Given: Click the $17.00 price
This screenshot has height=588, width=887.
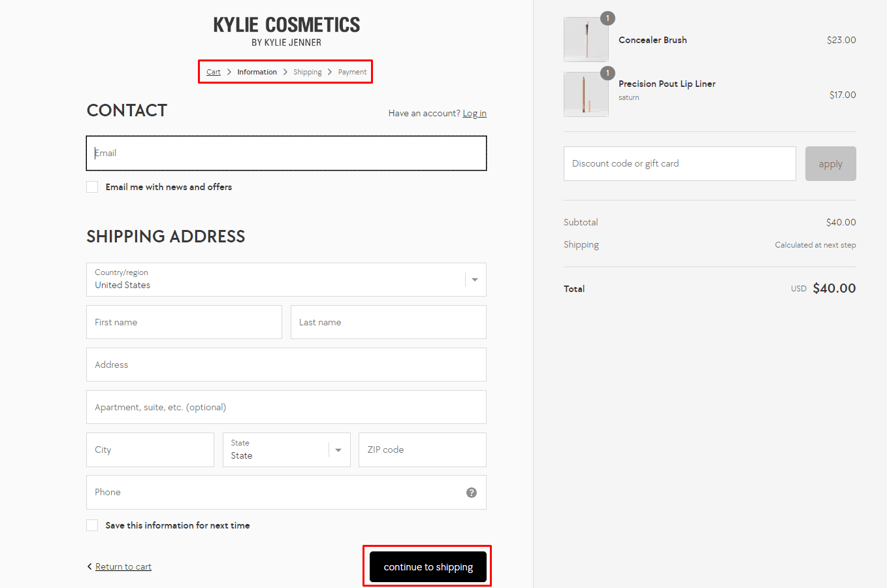Looking at the screenshot, I should click(843, 95).
